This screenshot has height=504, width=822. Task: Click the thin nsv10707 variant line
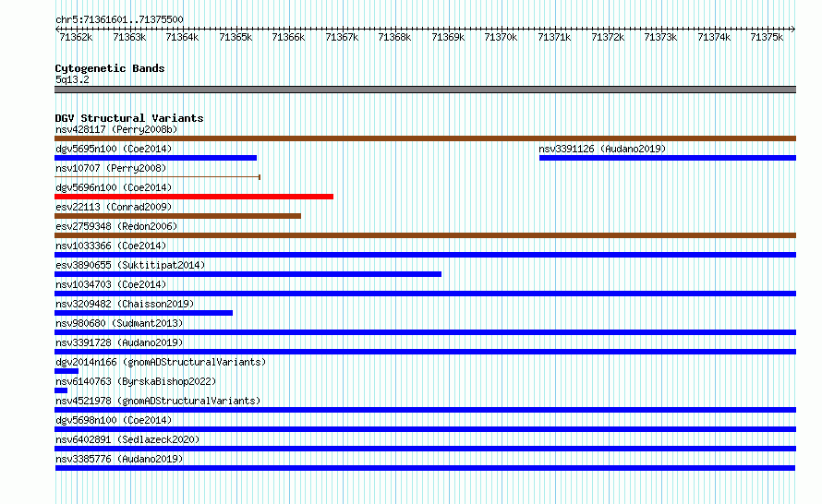157,177
